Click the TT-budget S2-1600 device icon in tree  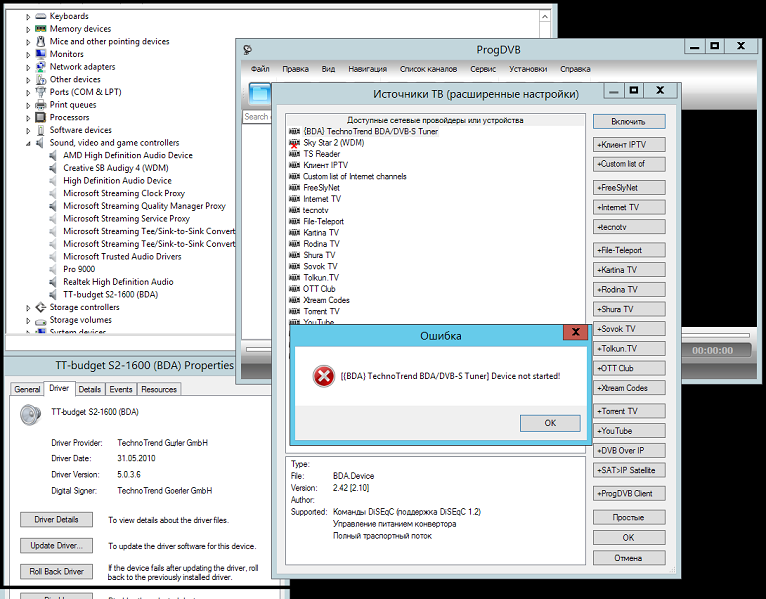point(55,295)
